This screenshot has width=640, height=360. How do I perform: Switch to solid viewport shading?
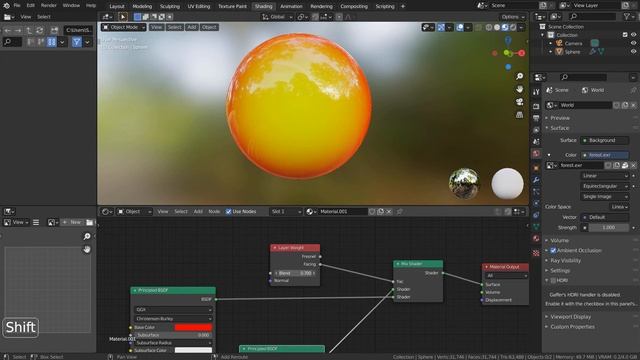tap(497, 27)
